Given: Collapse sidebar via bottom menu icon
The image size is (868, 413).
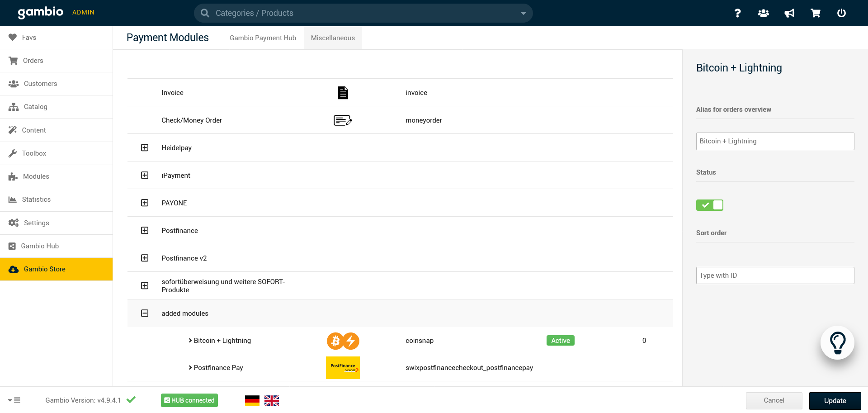Looking at the screenshot, I should 14,400.
